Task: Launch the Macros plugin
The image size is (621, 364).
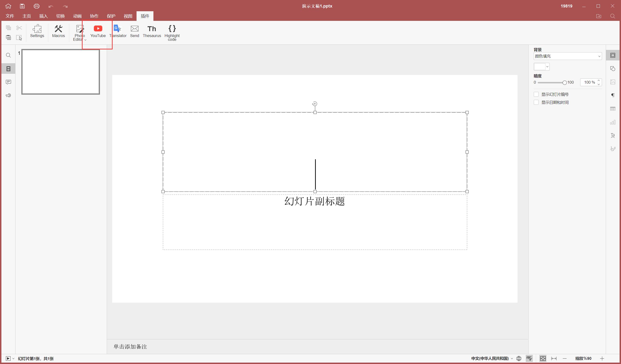Action: click(58, 31)
